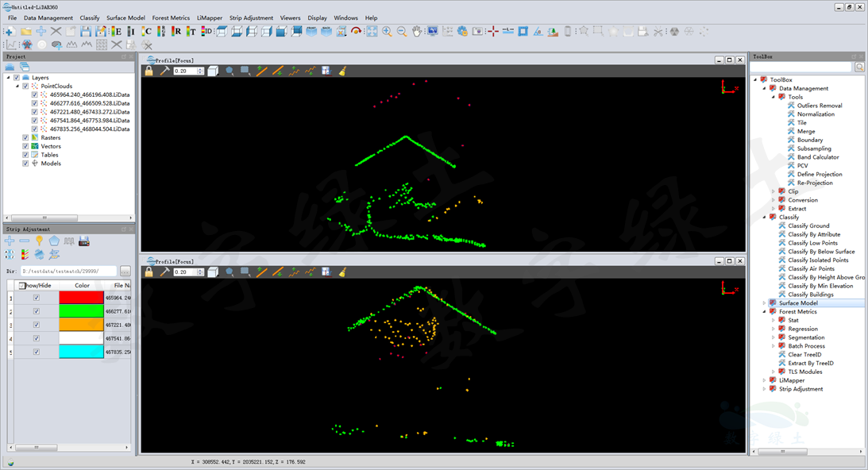Viewport: 868px width, 470px height.
Task: Uncheck Show/Hide for the red strip row
Action: click(x=37, y=298)
